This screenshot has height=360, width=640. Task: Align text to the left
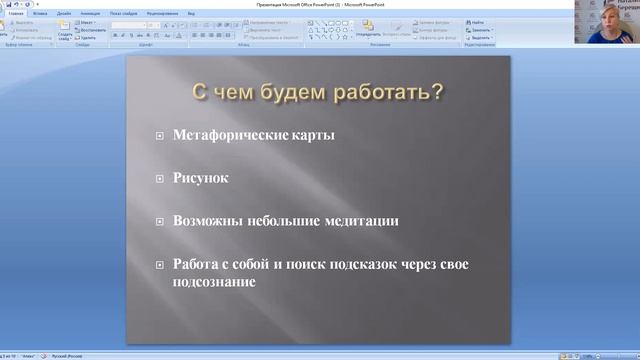(194, 36)
